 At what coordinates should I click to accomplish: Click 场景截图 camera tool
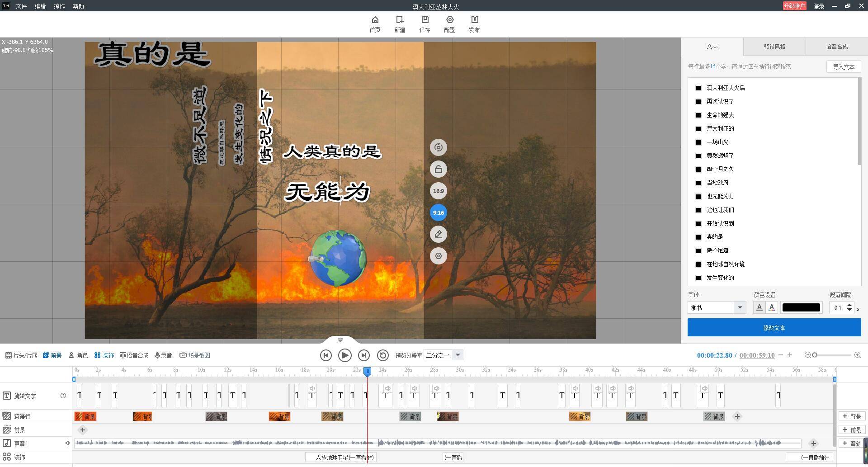tap(195, 355)
